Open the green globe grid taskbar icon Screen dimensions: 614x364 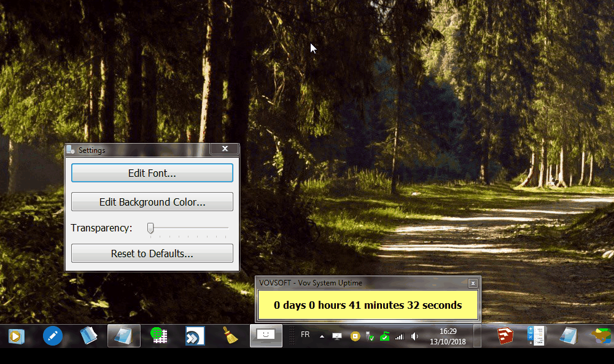(x=159, y=336)
